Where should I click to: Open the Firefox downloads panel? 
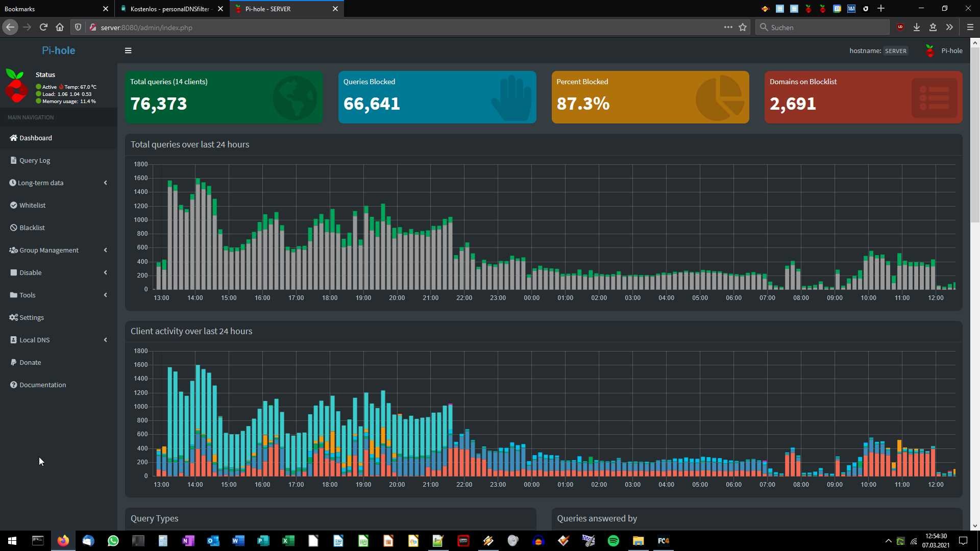pyautogui.click(x=917, y=28)
